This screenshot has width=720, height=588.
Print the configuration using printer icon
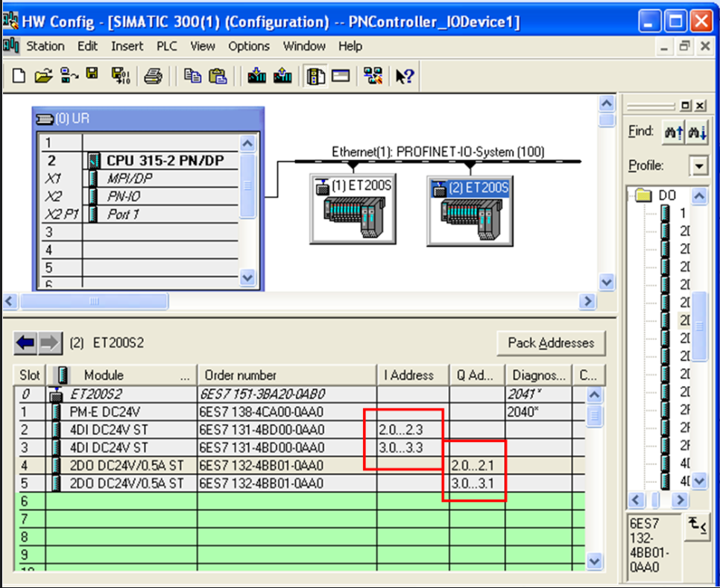pyautogui.click(x=153, y=76)
